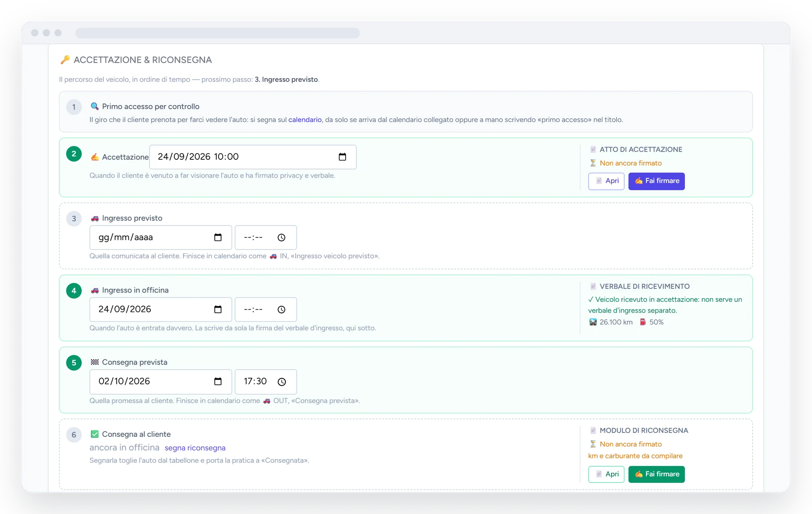Click step number 2 green badge
This screenshot has width=812, height=514.
click(x=74, y=154)
